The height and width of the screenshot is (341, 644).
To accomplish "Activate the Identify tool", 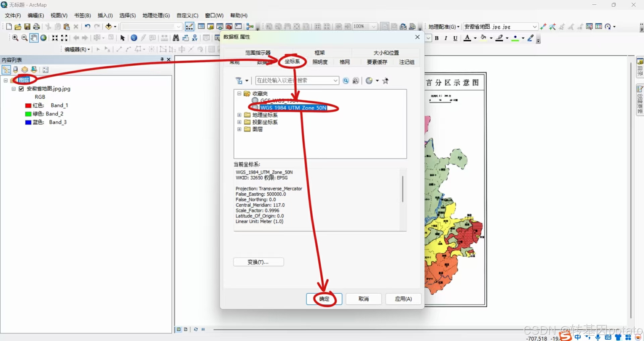I will (x=134, y=38).
